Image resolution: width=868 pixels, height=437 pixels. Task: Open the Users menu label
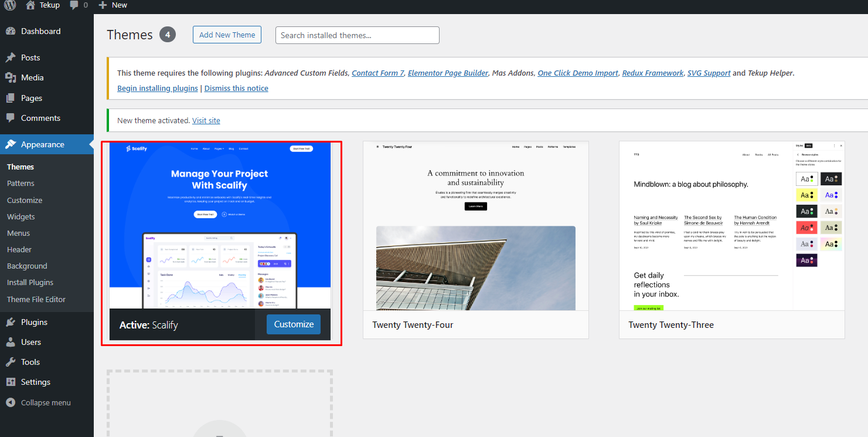point(31,342)
